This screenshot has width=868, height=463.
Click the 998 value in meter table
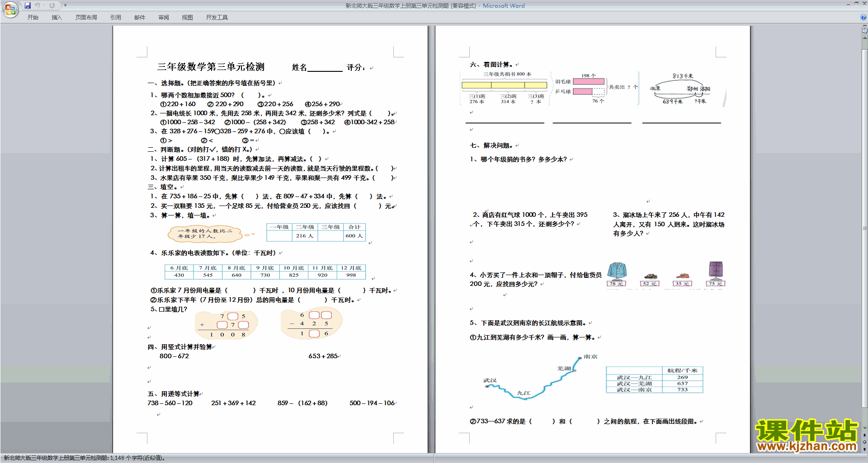click(x=351, y=275)
